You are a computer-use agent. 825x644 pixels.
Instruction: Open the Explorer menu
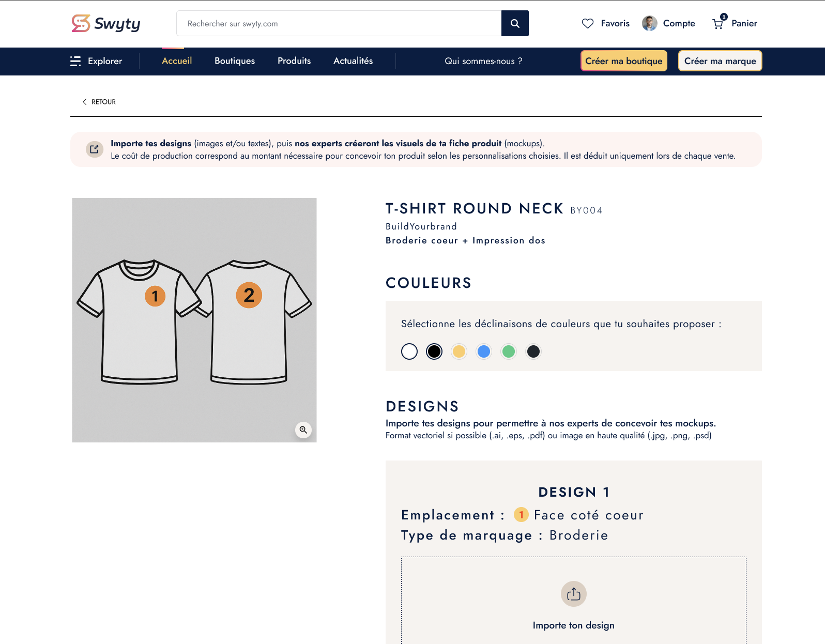pos(98,61)
